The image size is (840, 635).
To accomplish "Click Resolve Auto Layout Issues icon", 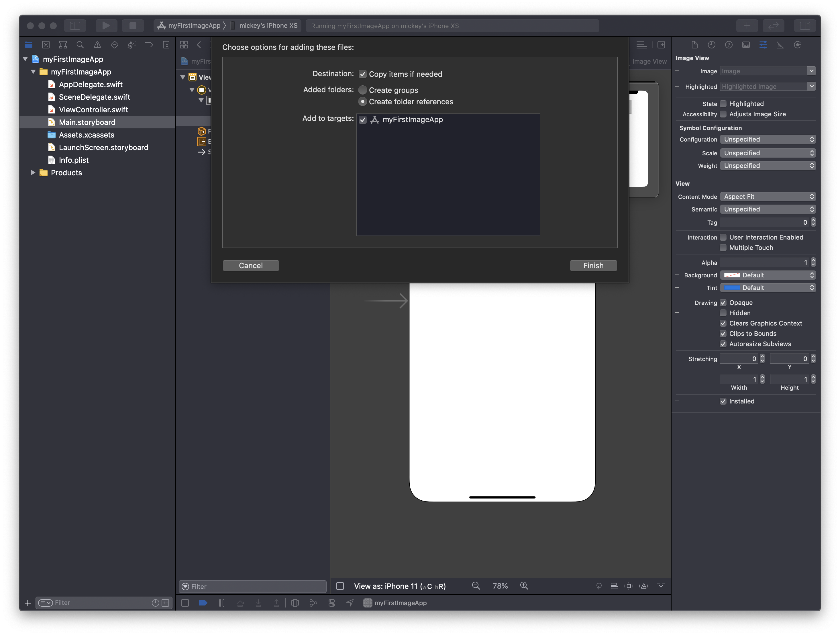I will tap(644, 586).
